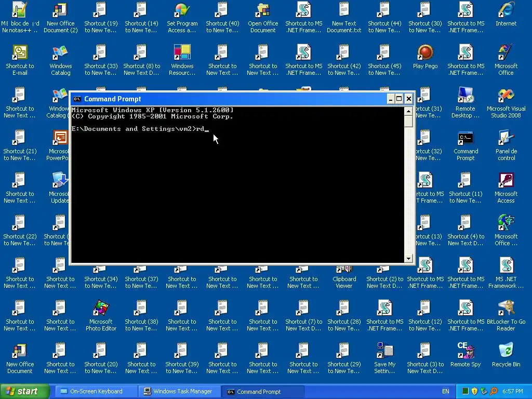Select Shortcut (2) to New Text icon
Viewport: 532px width, 399px height.
click(384, 276)
